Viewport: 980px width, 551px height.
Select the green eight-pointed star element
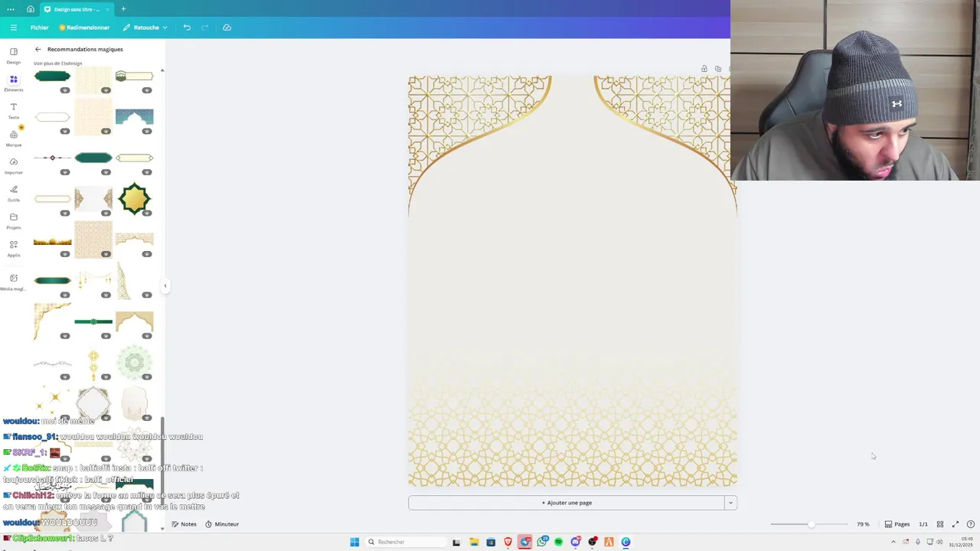pyautogui.click(x=134, y=198)
